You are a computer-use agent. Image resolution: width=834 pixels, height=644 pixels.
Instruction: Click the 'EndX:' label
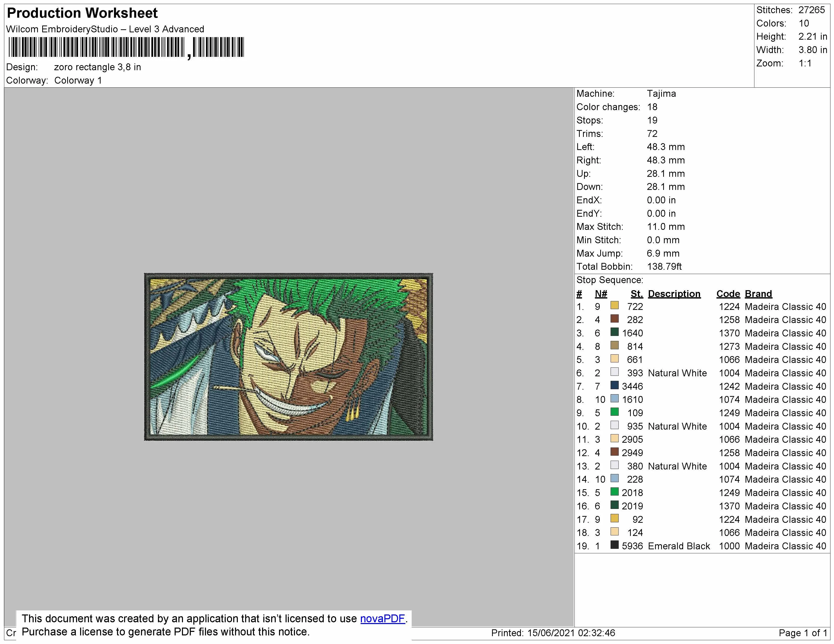coord(589,200)
